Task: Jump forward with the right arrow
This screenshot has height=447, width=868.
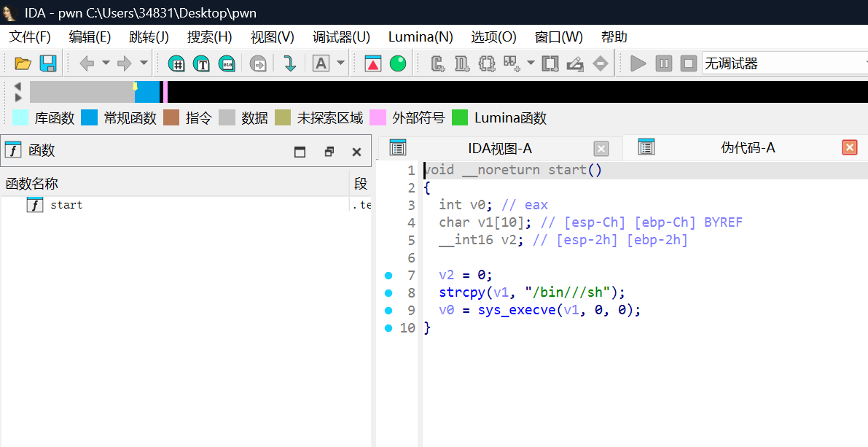Action: coord(125,63)
